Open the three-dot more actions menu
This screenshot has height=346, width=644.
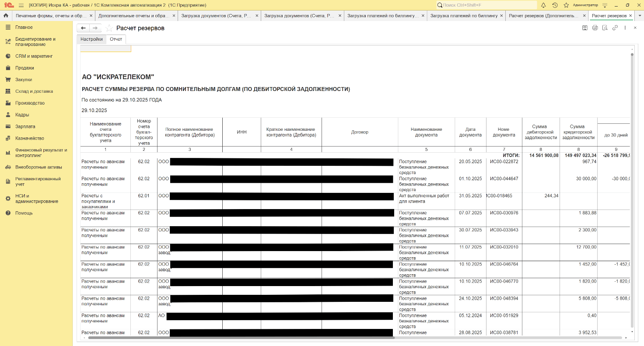(625, 28)
